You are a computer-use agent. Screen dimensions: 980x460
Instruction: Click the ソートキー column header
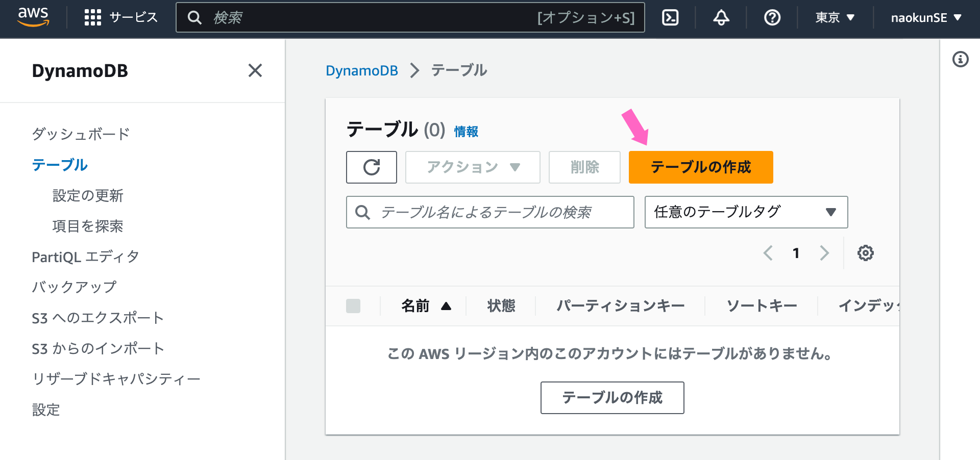pos(762,306)
